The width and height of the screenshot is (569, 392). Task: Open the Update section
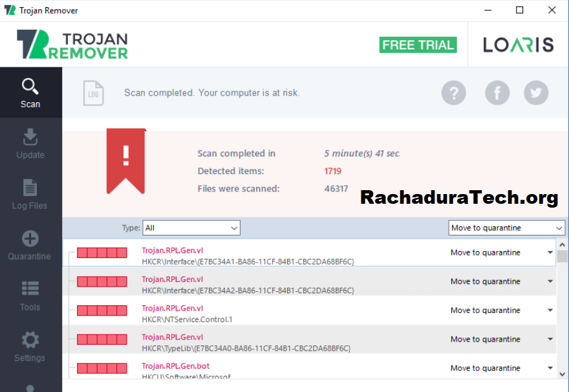coord(30,144)
